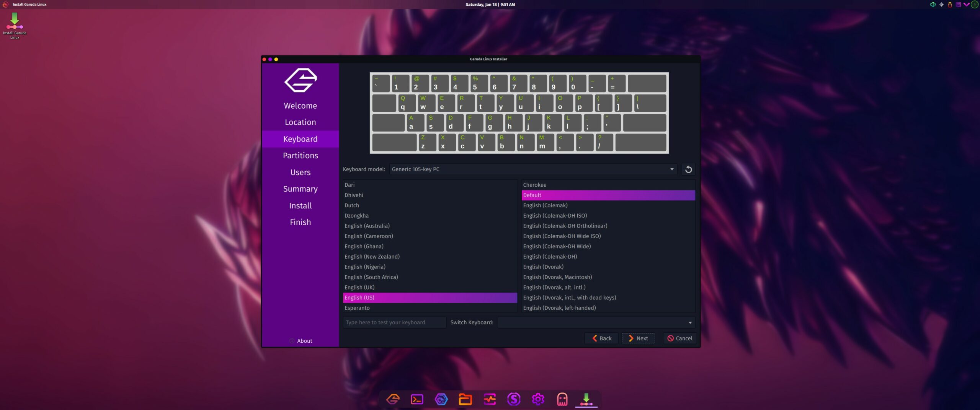Select Dzongkha in the layout list

coord(430,216)
